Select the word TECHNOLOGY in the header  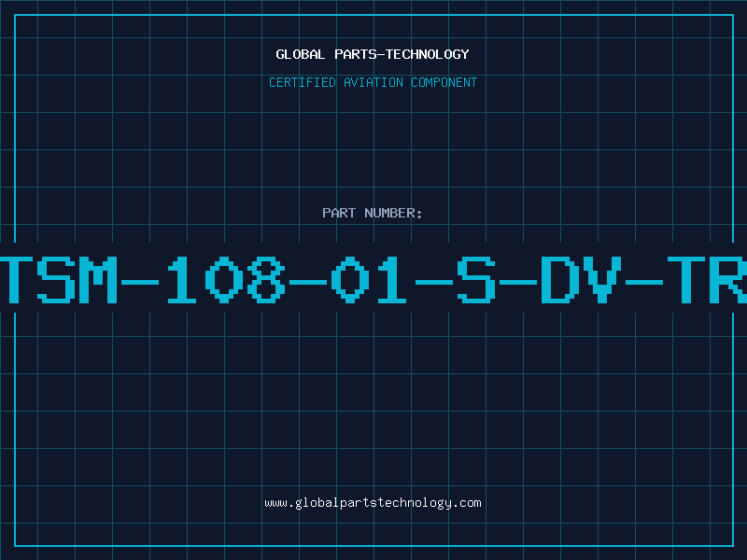[x=428, y=54]
